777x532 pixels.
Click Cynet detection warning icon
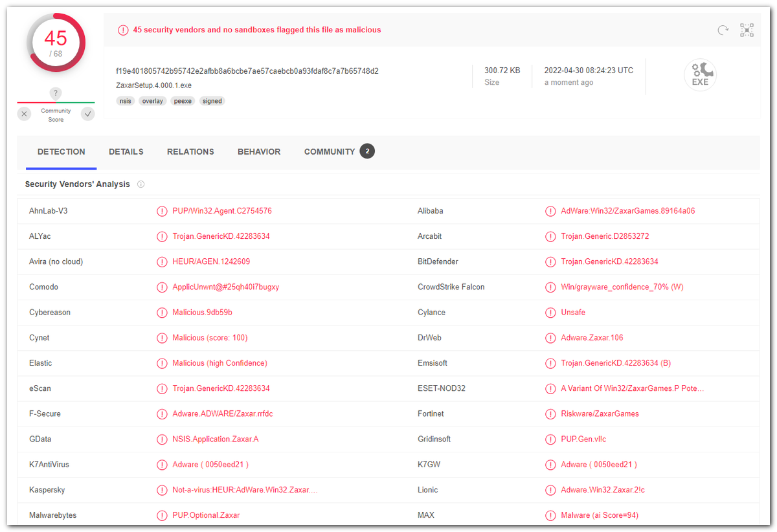coord(162,338)
